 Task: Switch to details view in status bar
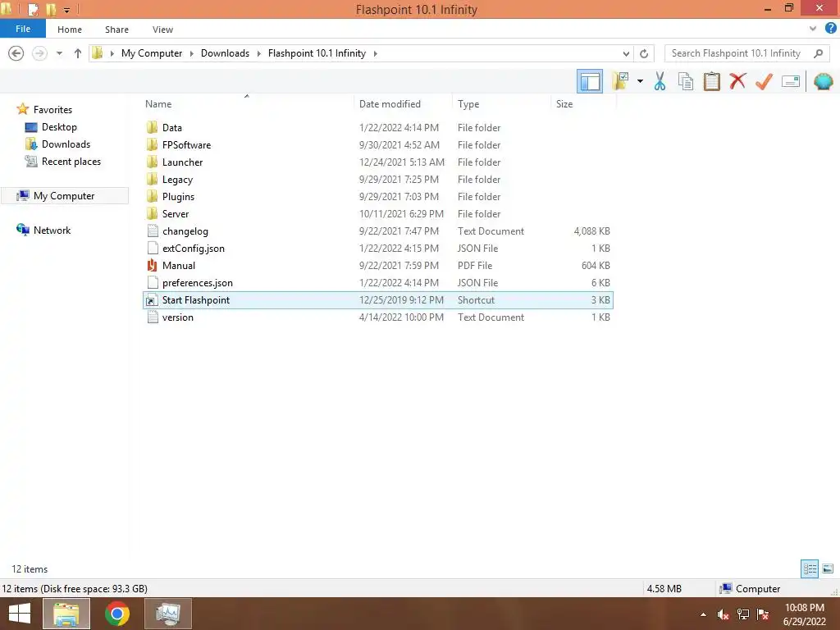[810, 569]
